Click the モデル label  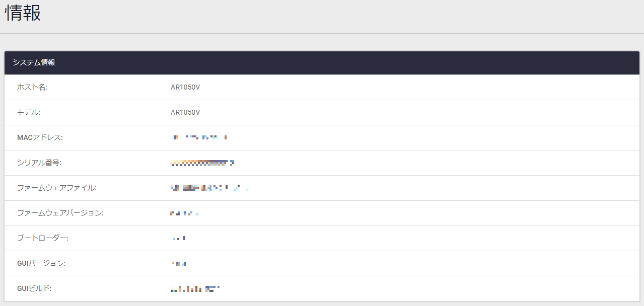pyautogui.click(x=28, y=112)
